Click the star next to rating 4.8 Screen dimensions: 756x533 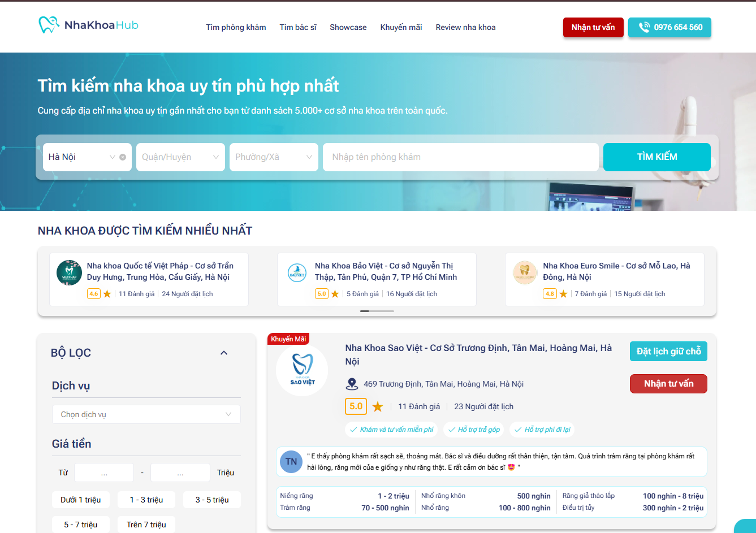pos(563,294)
